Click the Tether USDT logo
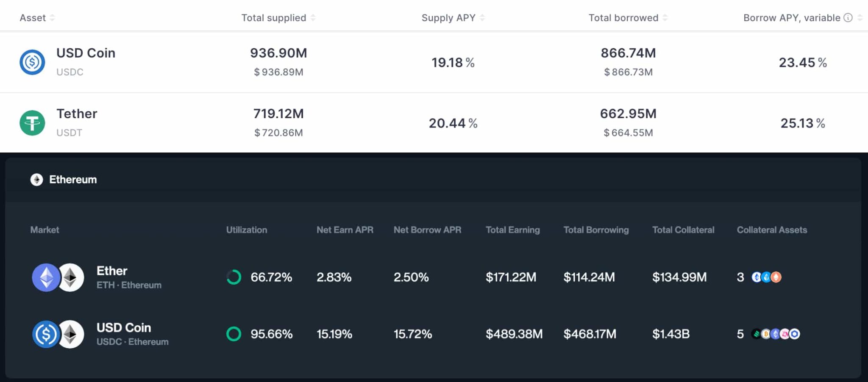Image resolution: width=868 pixels, height=382 pixels. (32, 122)
